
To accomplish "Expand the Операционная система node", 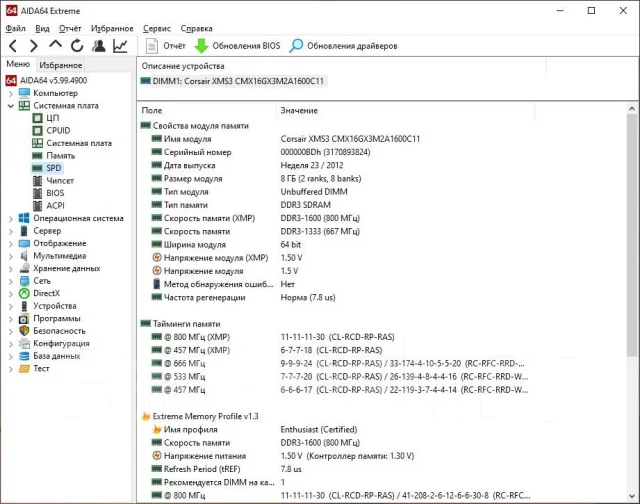I will tap(11, 219).
